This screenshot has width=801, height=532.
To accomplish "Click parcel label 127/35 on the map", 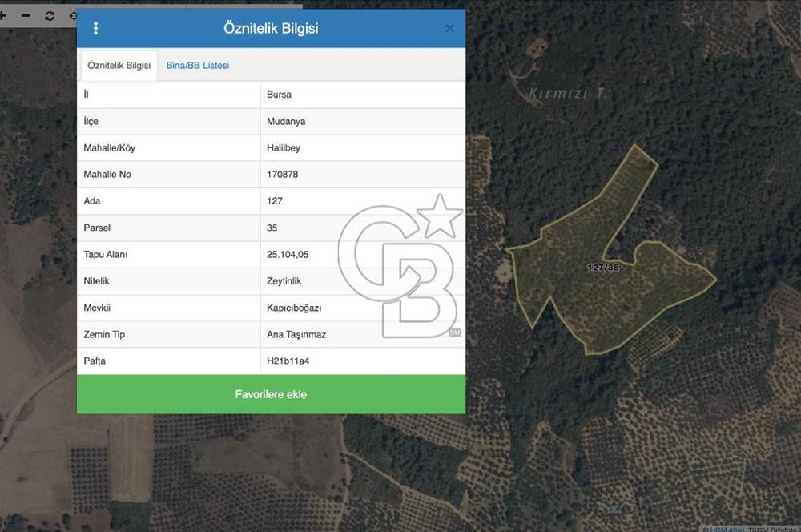I will click(x=602, y=268).
